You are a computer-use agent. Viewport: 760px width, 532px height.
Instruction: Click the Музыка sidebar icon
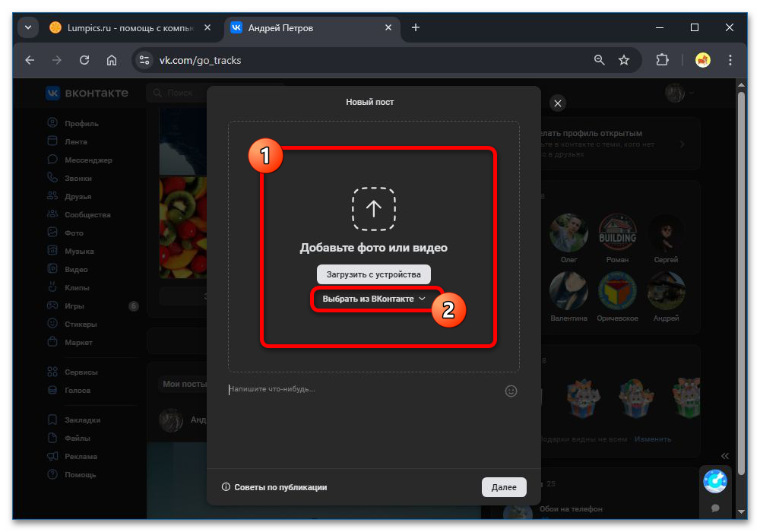click(x=52, y=251)
